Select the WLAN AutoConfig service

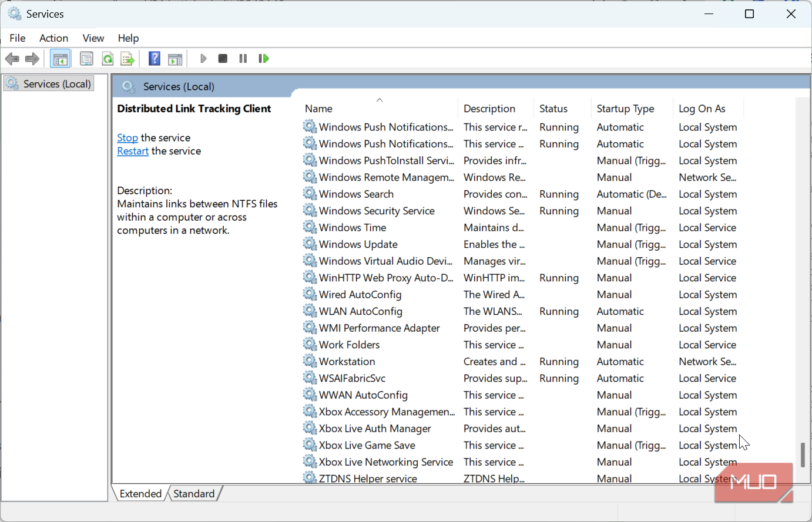[520, 311]
